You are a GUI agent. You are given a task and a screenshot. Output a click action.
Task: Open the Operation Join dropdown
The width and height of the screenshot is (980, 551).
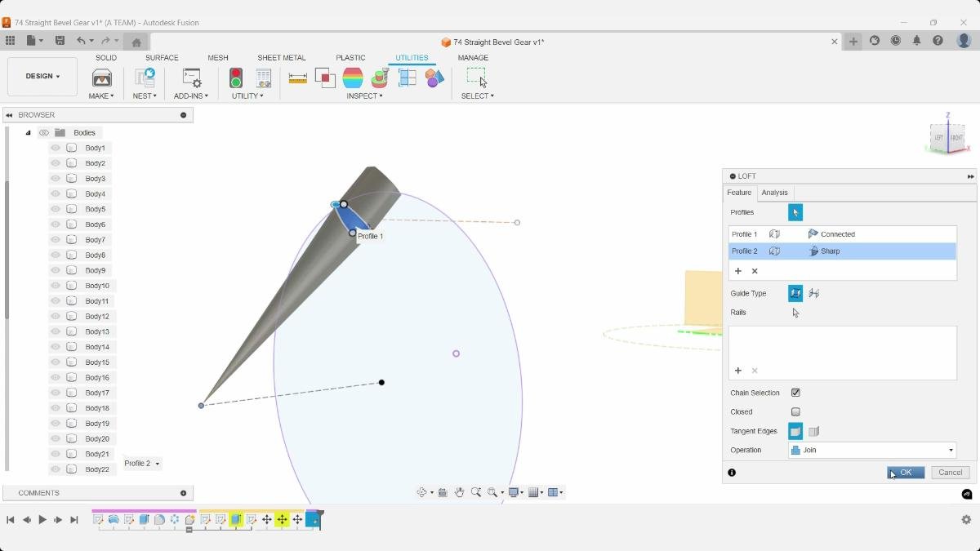(x=872, y=450)
